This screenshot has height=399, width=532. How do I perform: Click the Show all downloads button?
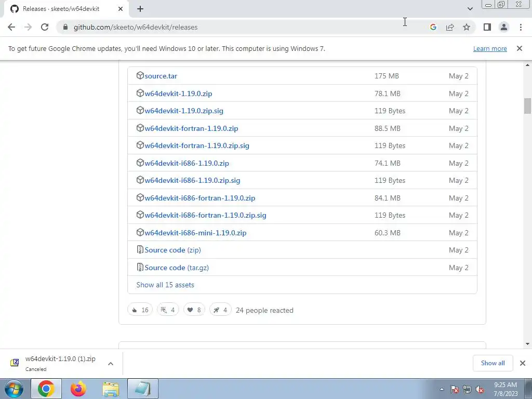point(493,363)
